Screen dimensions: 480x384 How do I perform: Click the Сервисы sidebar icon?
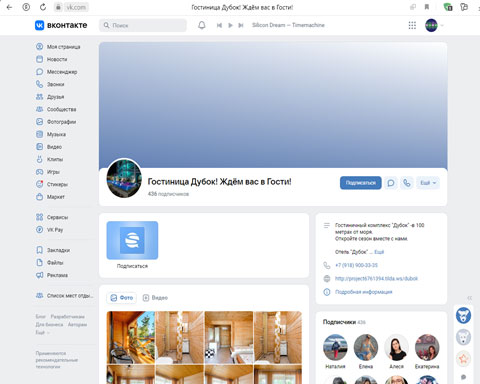click(39, 217)
